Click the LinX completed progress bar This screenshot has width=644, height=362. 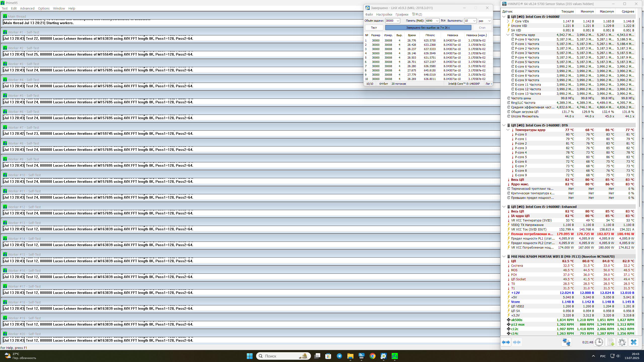point(428,28)
